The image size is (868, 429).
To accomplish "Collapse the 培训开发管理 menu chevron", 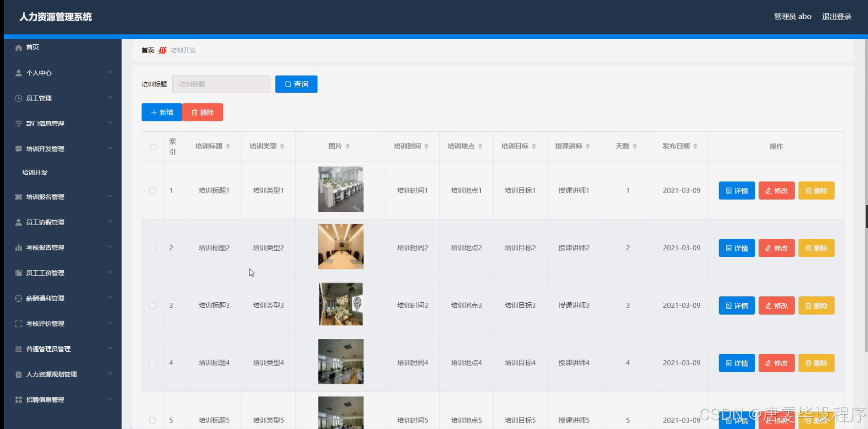I will [x=110, y=149].
